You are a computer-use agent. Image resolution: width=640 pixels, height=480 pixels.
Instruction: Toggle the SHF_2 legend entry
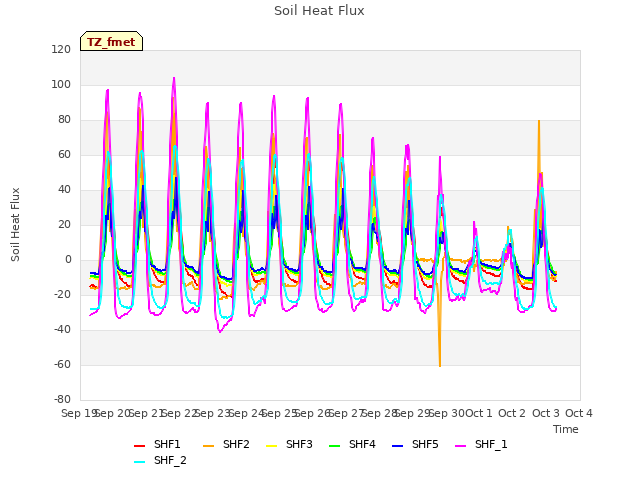(x=160, y=461)
